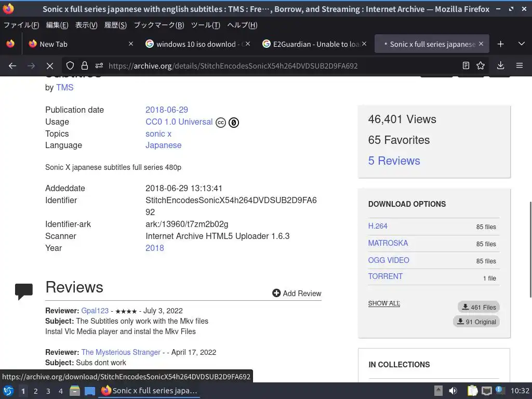Open The Mysterious Stranger reviewer profile
The image size is (532, 399).
point(121,352)
